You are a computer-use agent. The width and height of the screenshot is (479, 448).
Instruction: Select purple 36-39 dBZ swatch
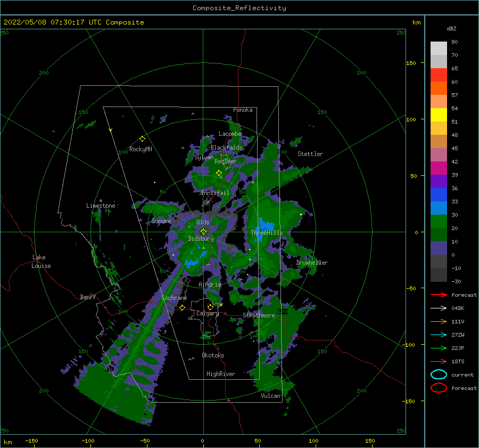tap(439, 182)
